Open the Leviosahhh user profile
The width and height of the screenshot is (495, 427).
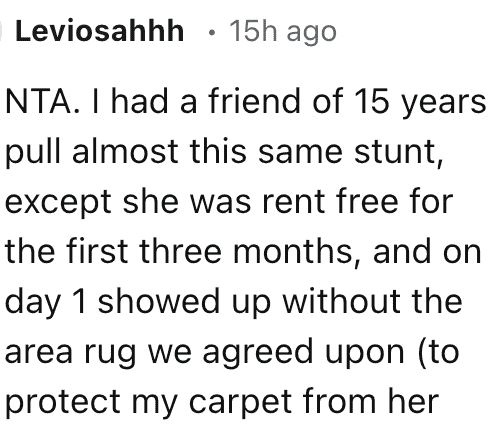(99, 31)
